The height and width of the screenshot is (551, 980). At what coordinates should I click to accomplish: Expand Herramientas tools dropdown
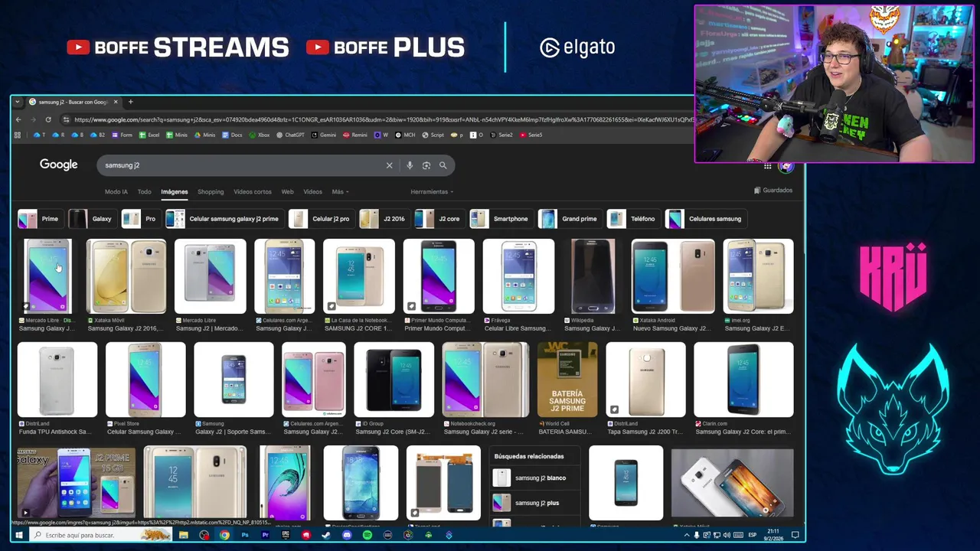tap(432, 192)
